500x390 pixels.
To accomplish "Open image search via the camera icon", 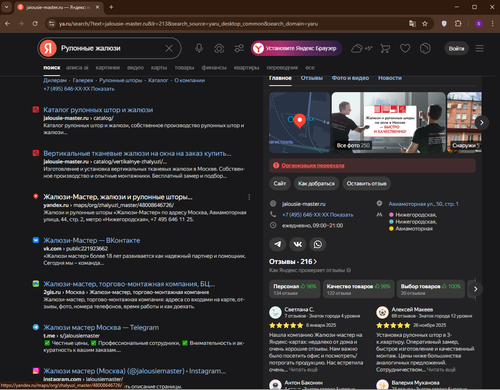I will [219, 49].
